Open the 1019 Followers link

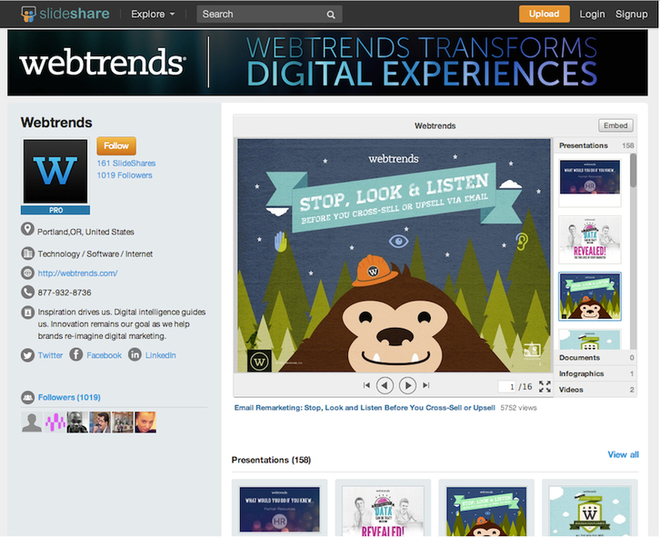click(125, 175)
